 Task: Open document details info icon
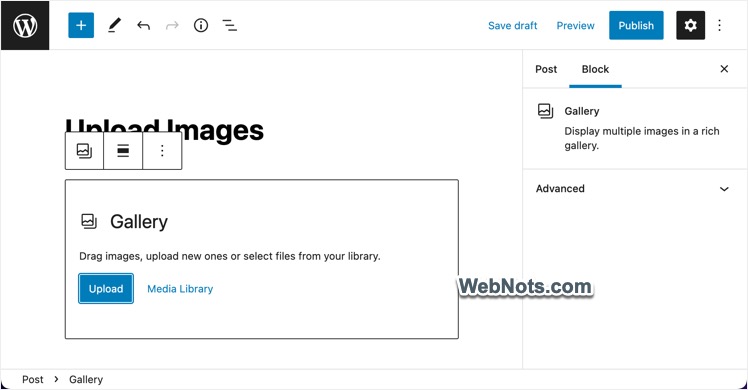(x=201, y=25)
